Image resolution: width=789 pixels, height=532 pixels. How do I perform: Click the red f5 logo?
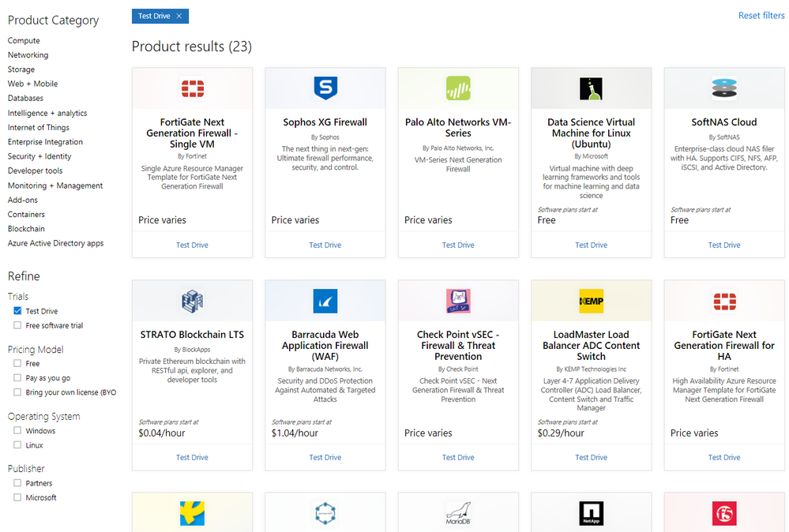(724, 513)
